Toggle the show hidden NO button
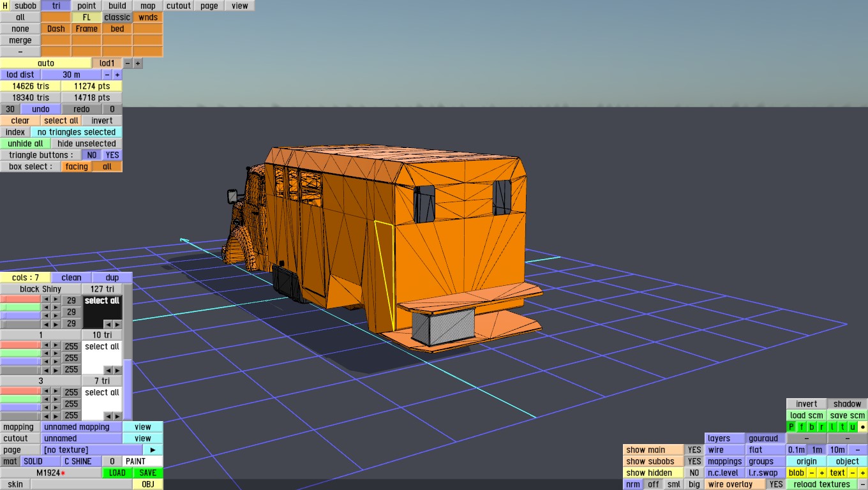 coord(694,473)
